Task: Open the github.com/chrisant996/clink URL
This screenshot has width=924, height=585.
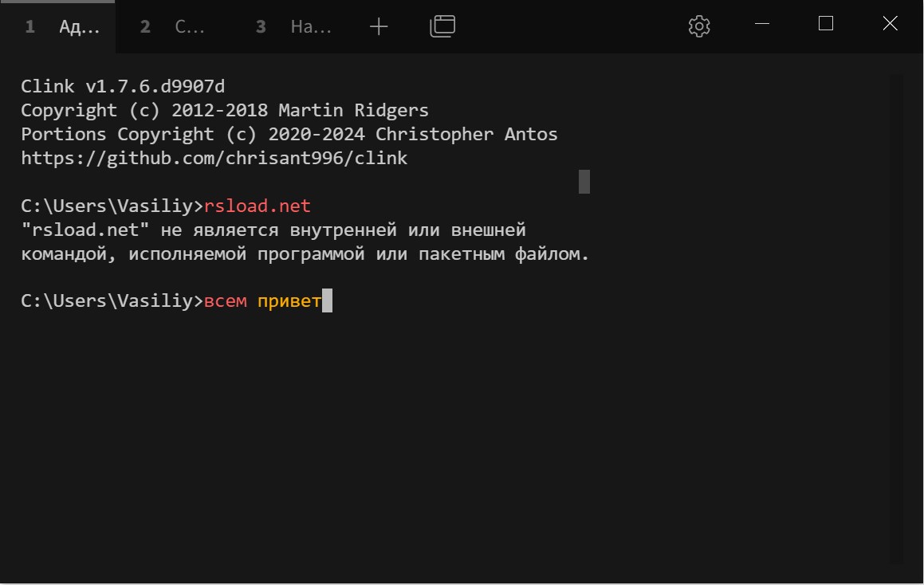Action: [214, 158]
